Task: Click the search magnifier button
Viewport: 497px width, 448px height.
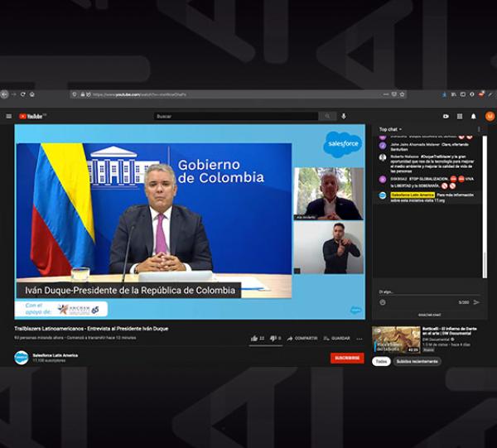Action: [328, 116]
